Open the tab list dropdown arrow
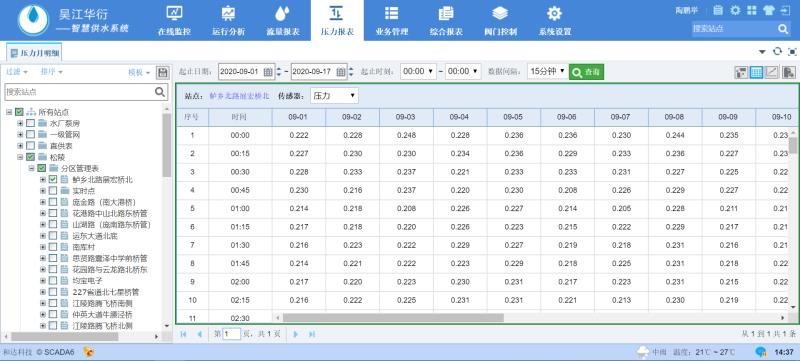The image size is (800, 361). (762, 52)
